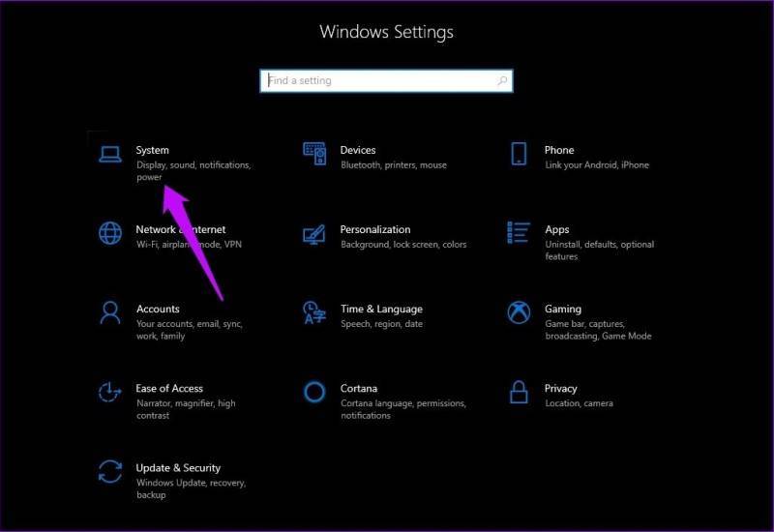Go to Update & Security title

(x=178, y=468)
